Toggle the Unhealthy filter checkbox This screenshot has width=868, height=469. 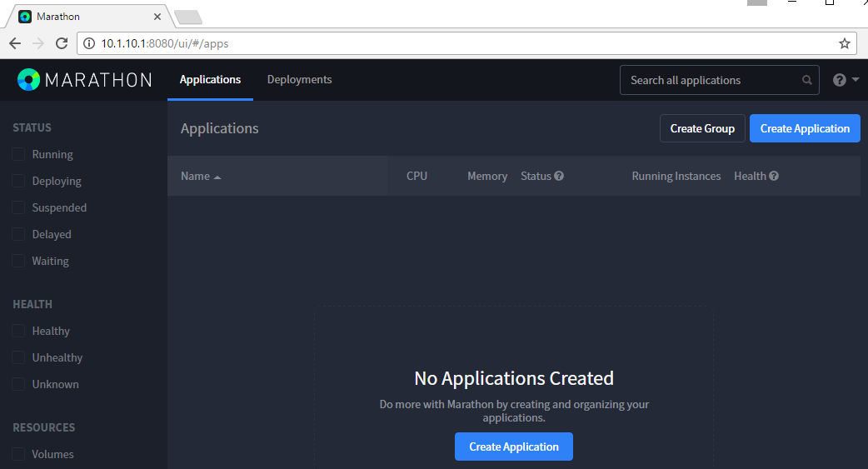(18, 357)
